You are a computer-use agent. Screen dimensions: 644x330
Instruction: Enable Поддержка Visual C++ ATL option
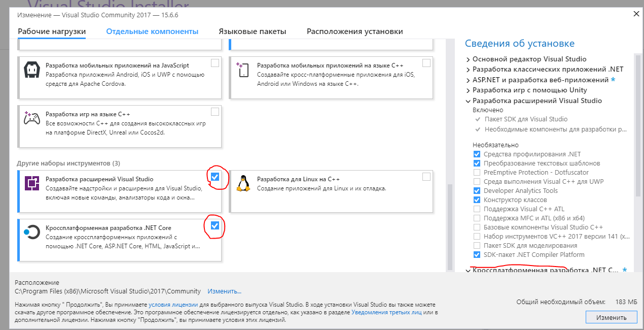(x=477, y=209)
